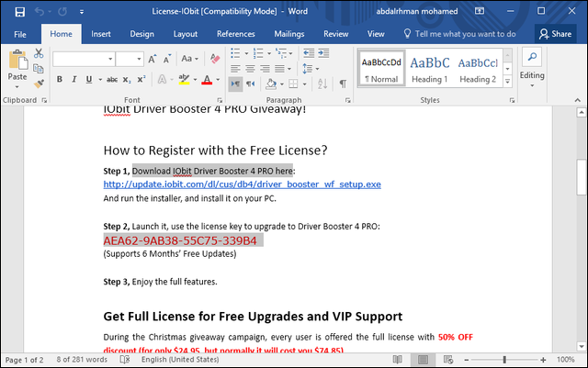Click the Share button
Screen dimensions: 588x368
(555, 34)
